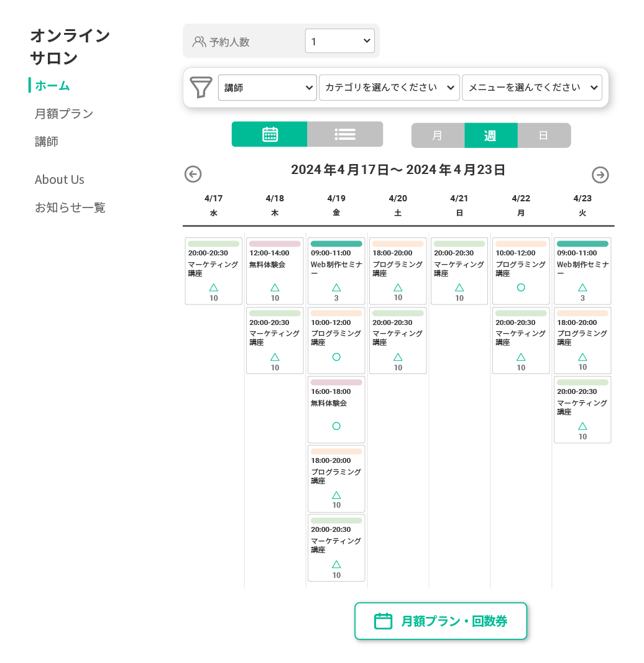Open 月額プラン in the sidebar
The height and width of the screenshot is (663, 644).
pyautogui.click(x=64, y=114)
